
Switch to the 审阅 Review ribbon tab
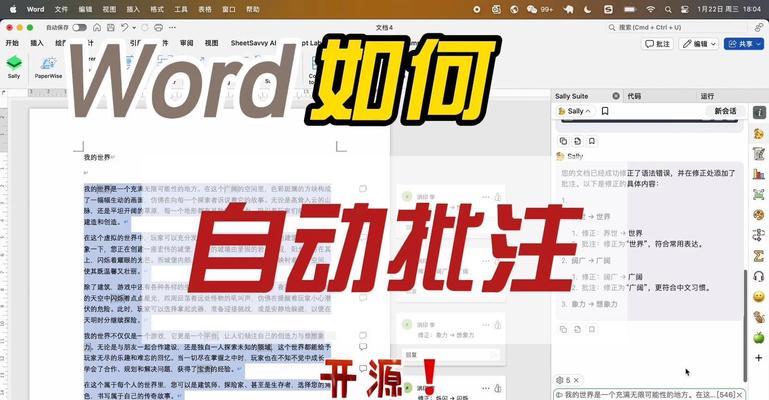186,43
